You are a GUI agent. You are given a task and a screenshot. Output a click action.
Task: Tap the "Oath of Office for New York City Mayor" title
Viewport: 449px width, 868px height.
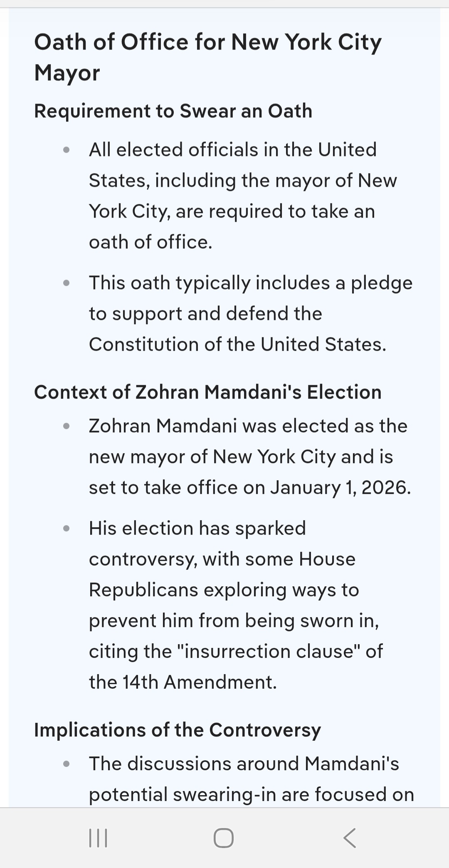(208, 57)
